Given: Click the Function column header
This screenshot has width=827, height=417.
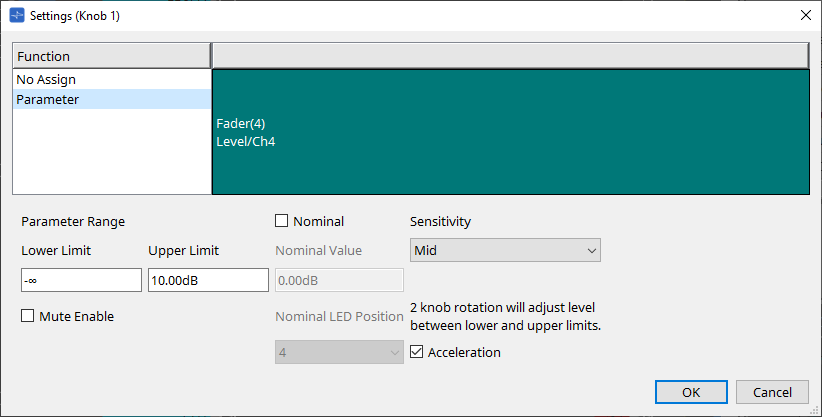Looking at the screenshot, I should [111, 56].
